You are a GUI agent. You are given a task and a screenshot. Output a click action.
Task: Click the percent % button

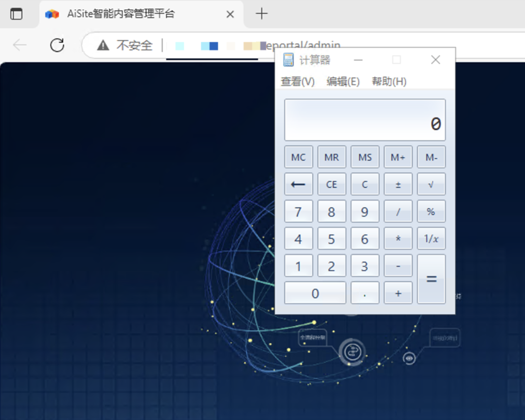431,211
